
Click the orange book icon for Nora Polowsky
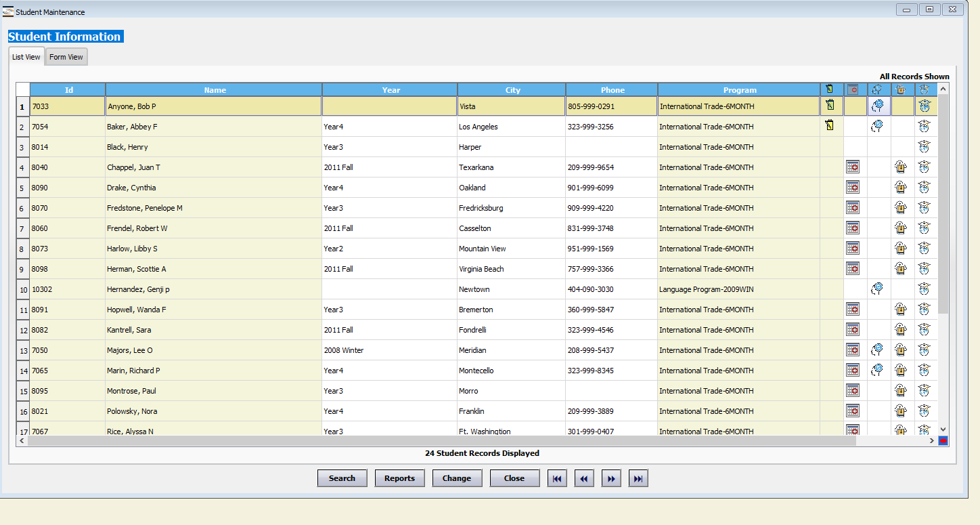pos(900,411)
